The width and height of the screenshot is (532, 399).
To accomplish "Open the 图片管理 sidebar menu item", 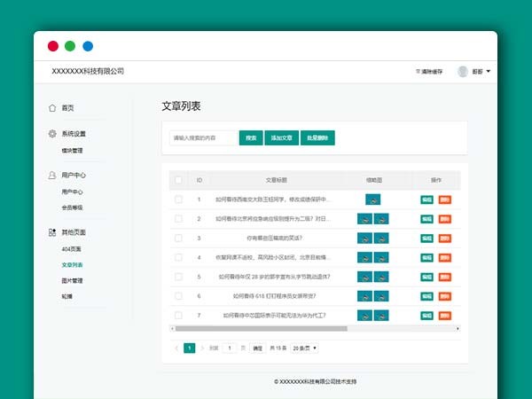I will point(72,280).
